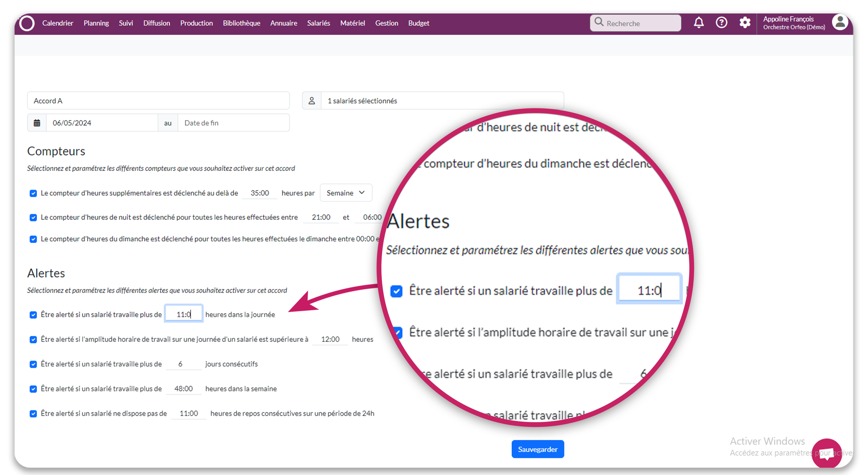Click the 'jours consécutifs' label
The image size is (868, 475).
[x=232, y=364]
